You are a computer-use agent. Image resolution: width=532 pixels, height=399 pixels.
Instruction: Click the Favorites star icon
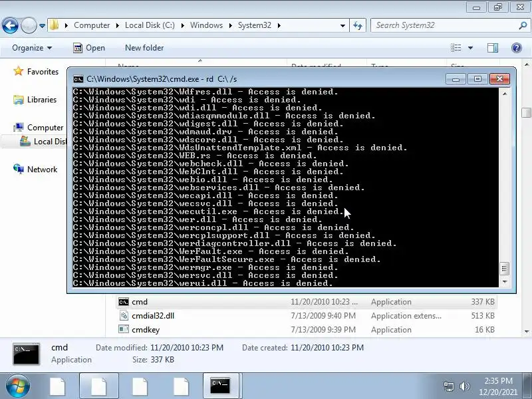(x=19, y=71)
